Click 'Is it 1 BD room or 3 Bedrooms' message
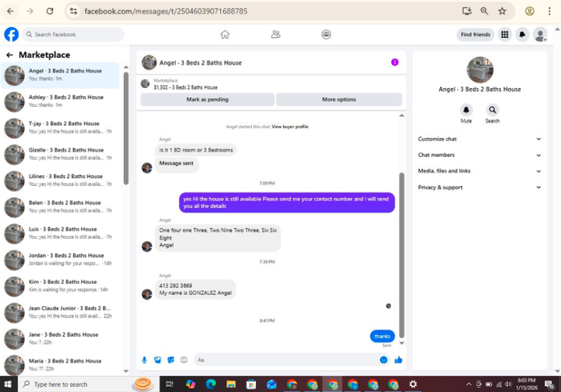Screen dimensions: 561x392 point(196,150)
